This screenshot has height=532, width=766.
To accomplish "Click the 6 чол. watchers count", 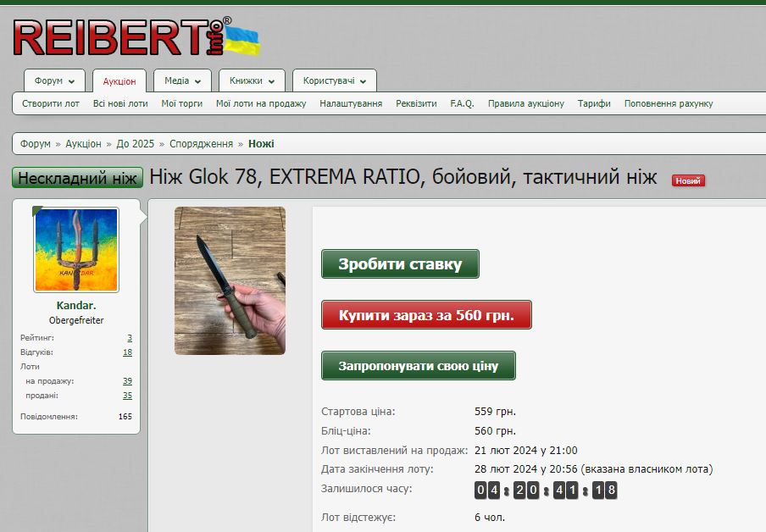I will [x=490, y=518].
